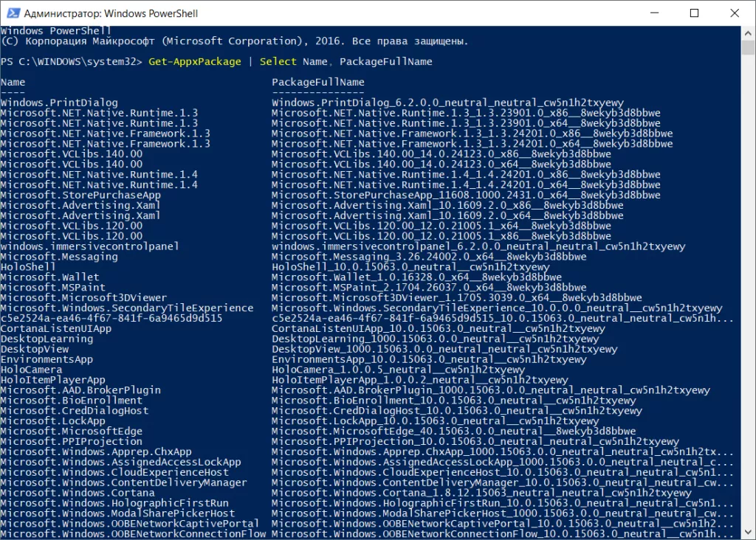Click Microsoft.MSPaint name entry
Screen dimensions: 756x540
[53, 288]
